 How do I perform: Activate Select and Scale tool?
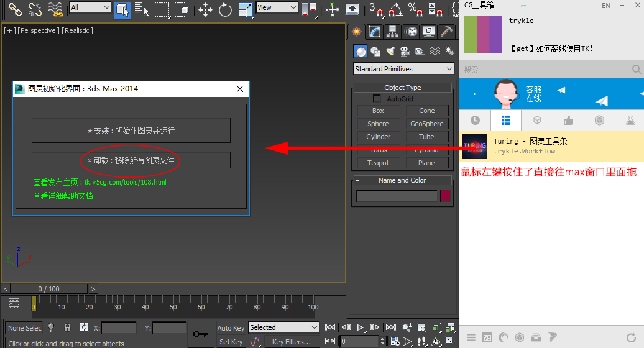[x=245, y=9]
